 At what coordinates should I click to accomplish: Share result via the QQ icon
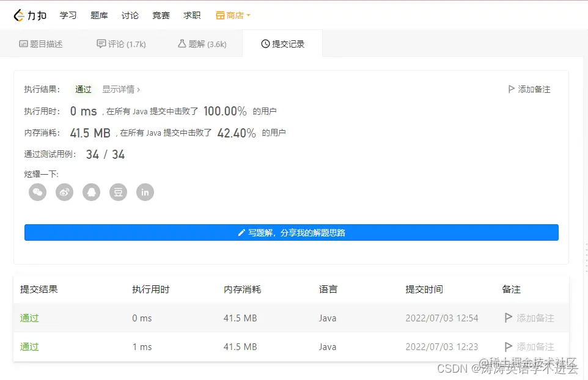91,192
